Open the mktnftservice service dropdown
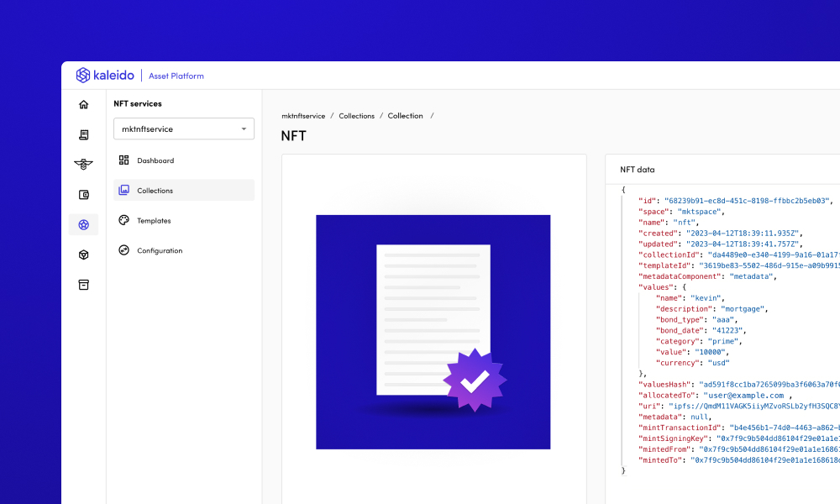Viewport: 840px width, 504px height. (184, 129)
